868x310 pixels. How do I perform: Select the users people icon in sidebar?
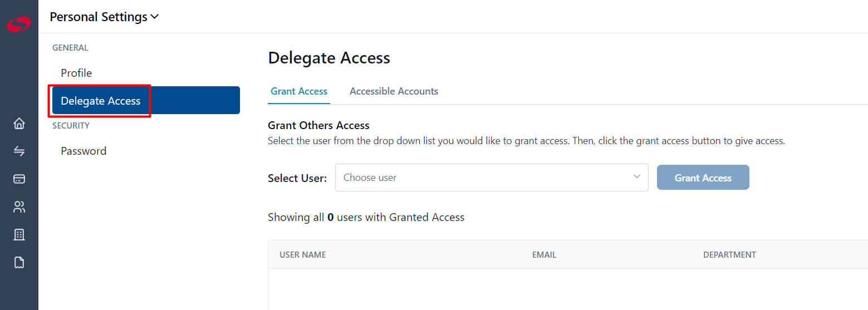(19, 207)
